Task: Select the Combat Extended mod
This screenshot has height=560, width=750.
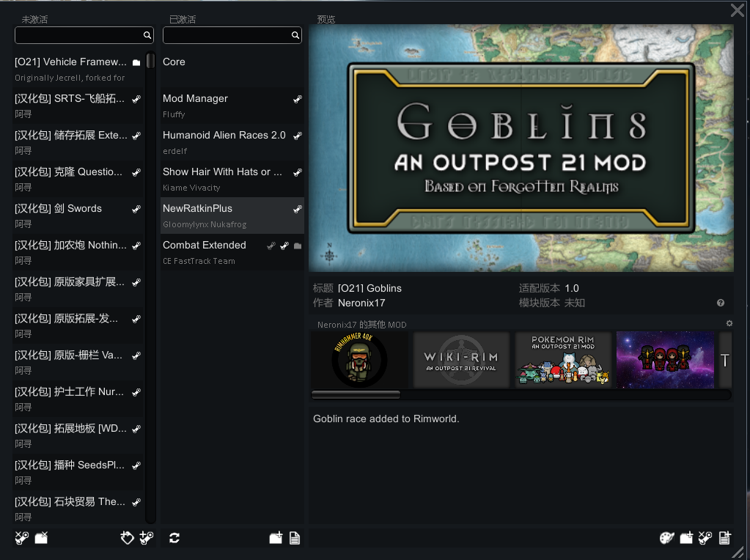Action: click(232, 252)
